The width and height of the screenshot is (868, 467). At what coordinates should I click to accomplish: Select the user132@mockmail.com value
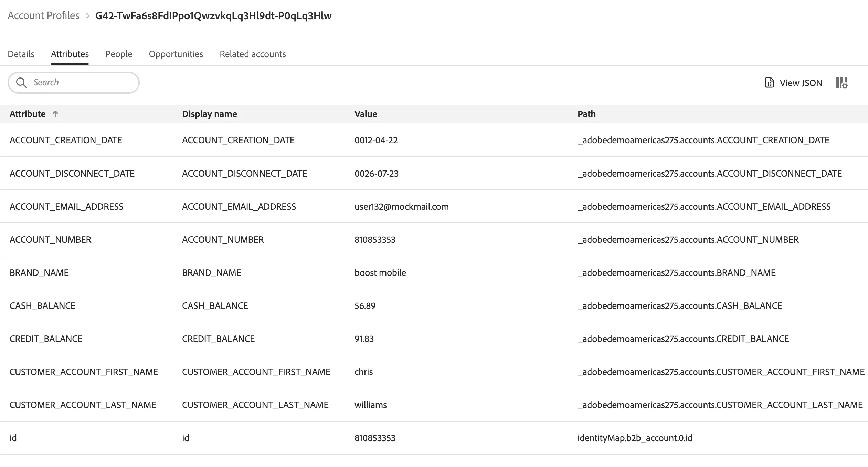402,207
